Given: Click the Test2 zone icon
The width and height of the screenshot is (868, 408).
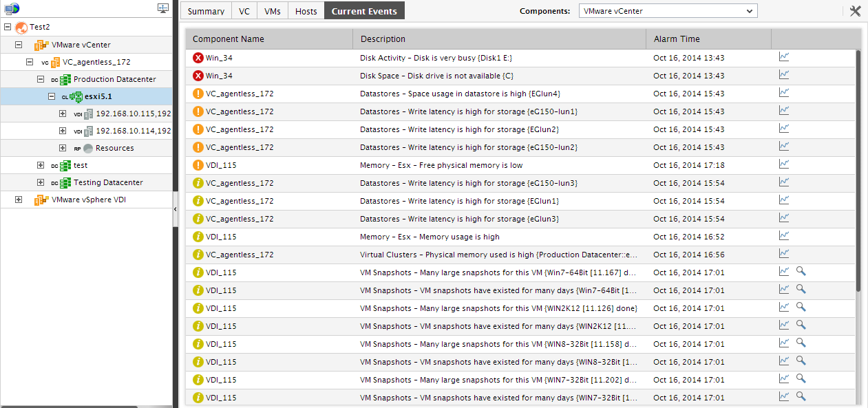Looking at the screenshot, I should tap(21, 28).
